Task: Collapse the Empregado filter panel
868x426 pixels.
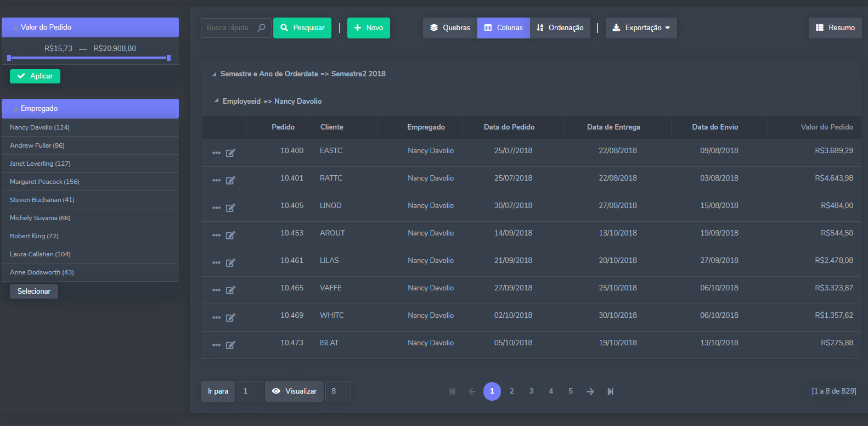Action: 15,109
